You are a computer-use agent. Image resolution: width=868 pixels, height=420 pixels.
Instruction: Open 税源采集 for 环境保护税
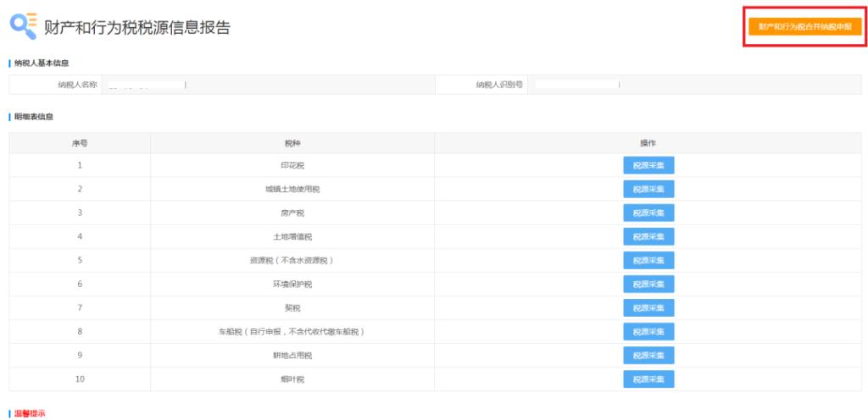click(x=648, y=284)
